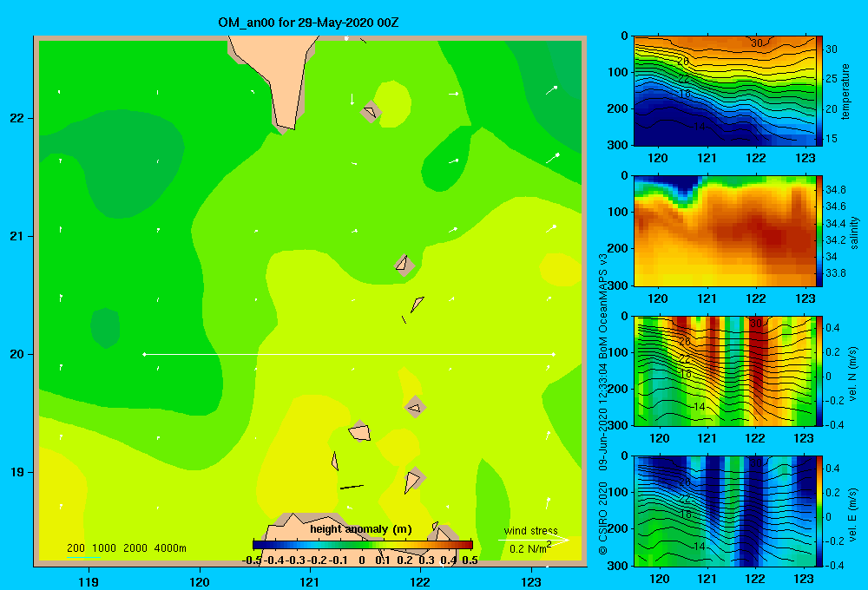The width and height of the screenshot is (868, 590).
Task: Click latitude label "22" on main map
Action: point(16,119)
